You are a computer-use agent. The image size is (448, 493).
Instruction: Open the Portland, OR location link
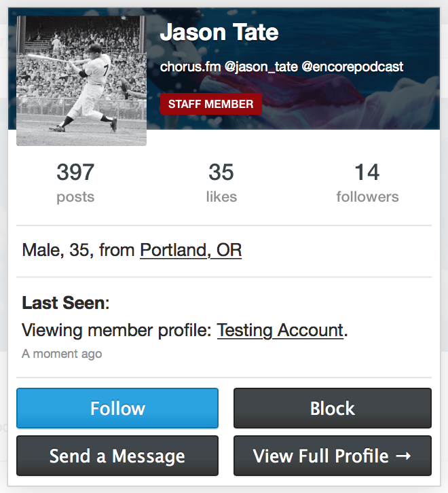click(191, 251)
